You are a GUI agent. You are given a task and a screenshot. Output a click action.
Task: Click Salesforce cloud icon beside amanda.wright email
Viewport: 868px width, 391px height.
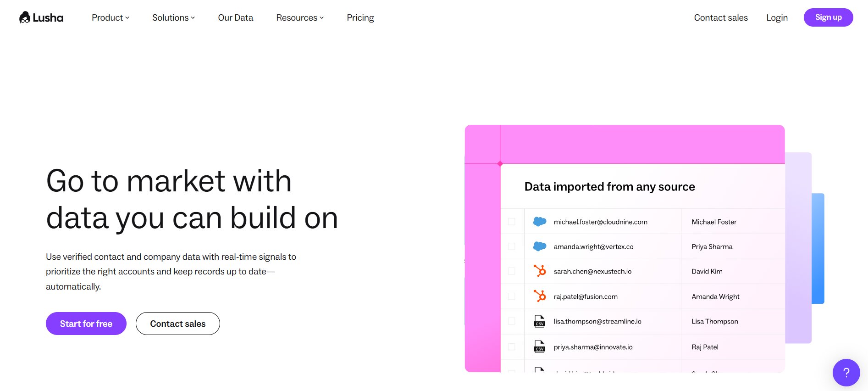click(x=540, y=246)
